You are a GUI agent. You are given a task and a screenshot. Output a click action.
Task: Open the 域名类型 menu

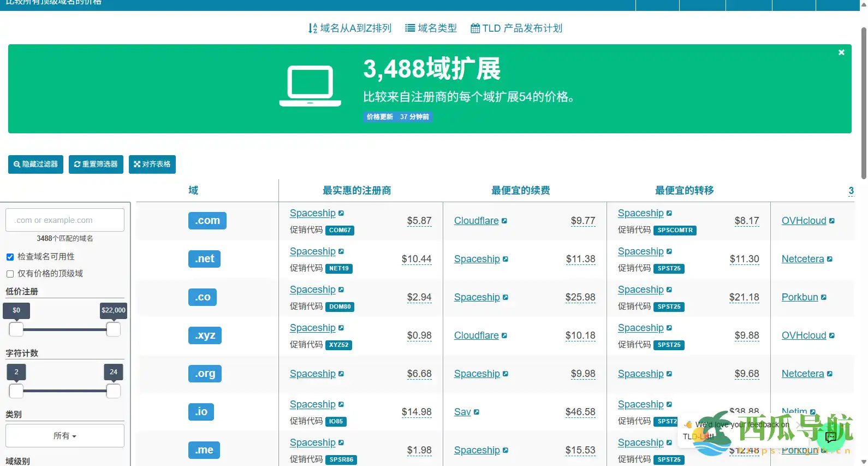tap(431, 28)
